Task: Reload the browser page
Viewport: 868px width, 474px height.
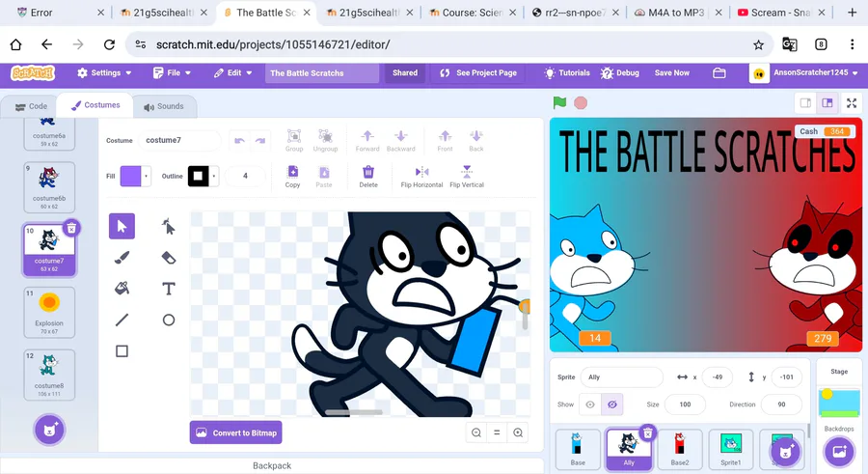Action: [109, 44]
